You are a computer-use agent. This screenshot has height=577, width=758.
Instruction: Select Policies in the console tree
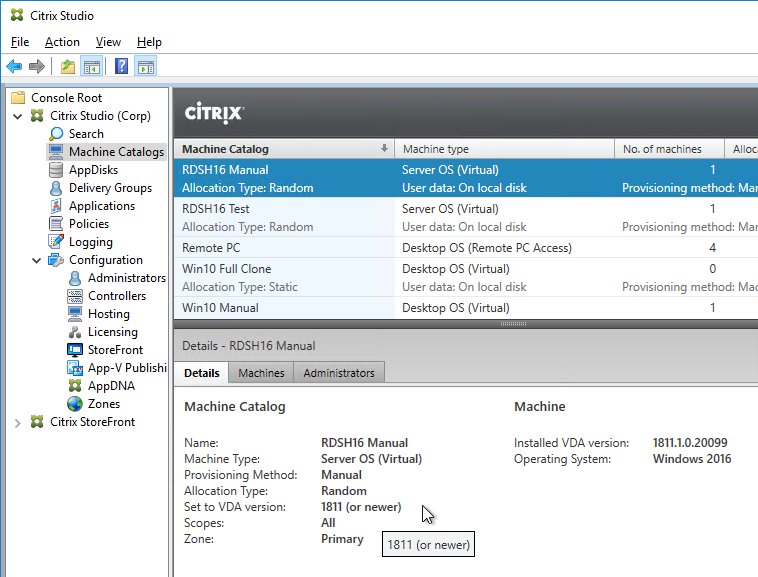click(x=89, y=224)
